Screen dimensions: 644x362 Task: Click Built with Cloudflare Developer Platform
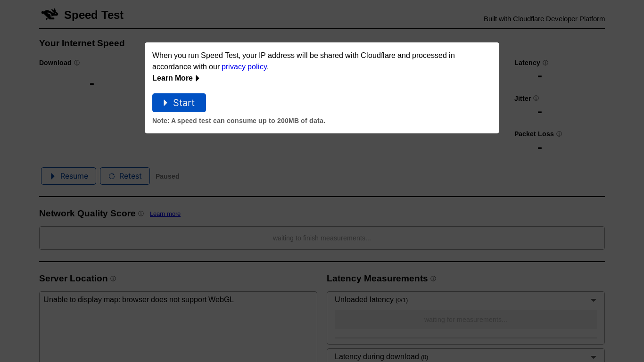[544, 19]
